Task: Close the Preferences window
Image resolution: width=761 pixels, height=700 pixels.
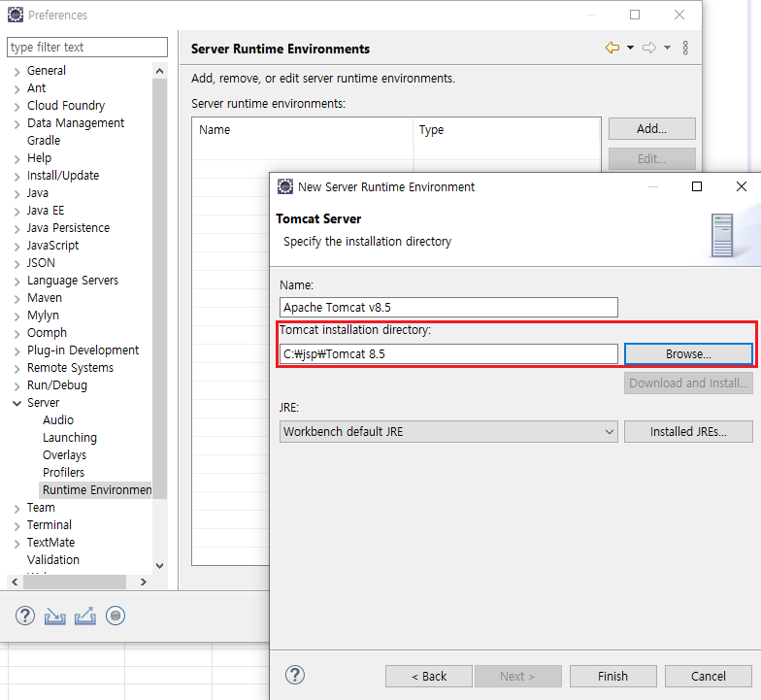Action: 679,15
